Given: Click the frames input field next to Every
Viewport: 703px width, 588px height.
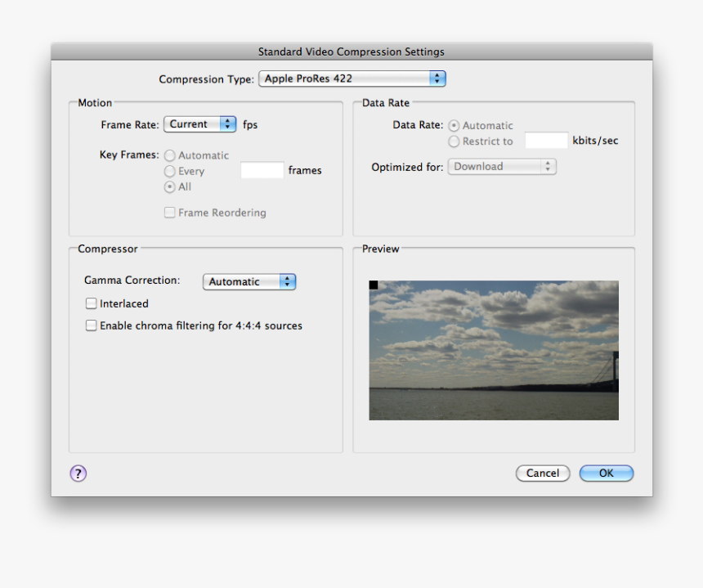Looking at the screenshot, I should click(x=261, y=170).
